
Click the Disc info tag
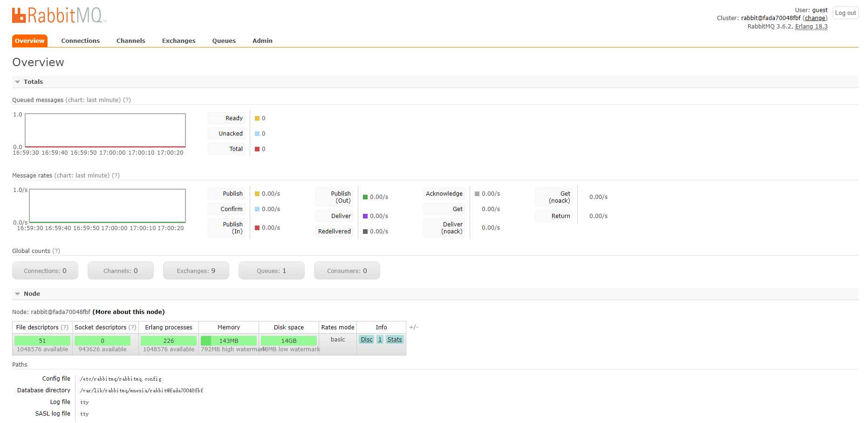(x=367, y=340)
